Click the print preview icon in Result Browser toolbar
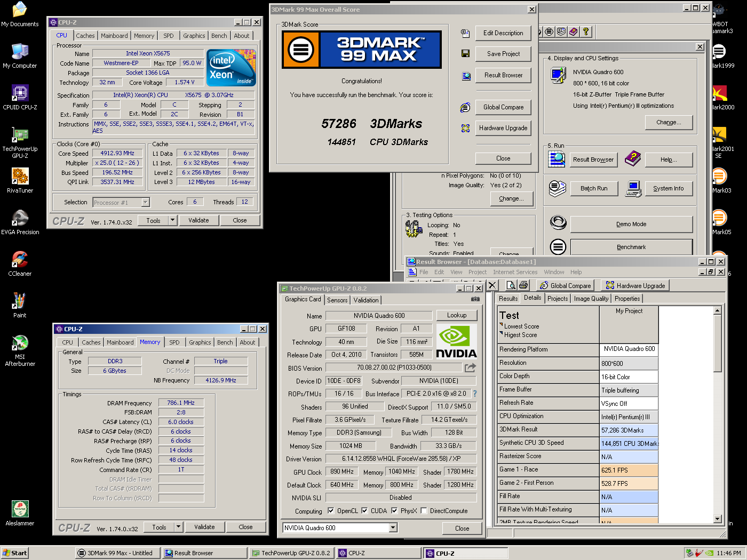Viewport: 747px width, 560px height. pos(511,285)
